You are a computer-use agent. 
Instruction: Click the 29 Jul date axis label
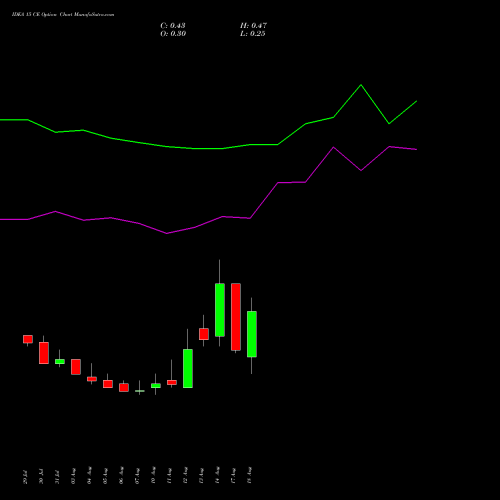pos(25,477)
